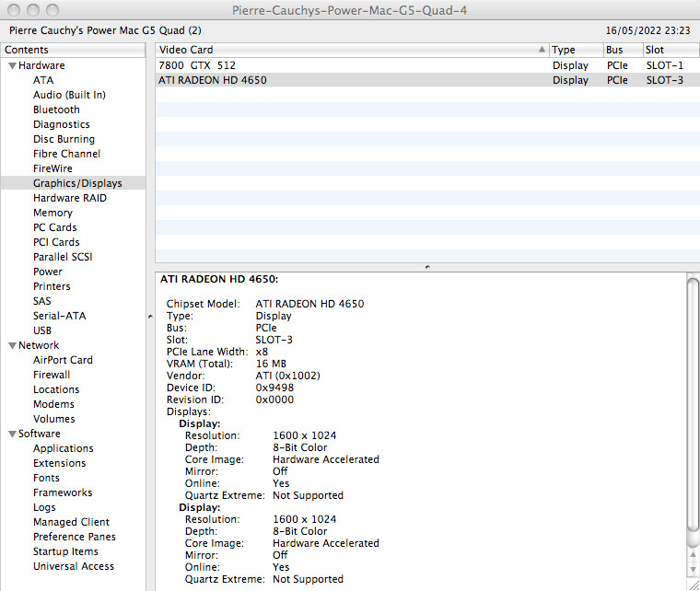
Task: Select Managed Client entry
Action: tap(71, 522)
